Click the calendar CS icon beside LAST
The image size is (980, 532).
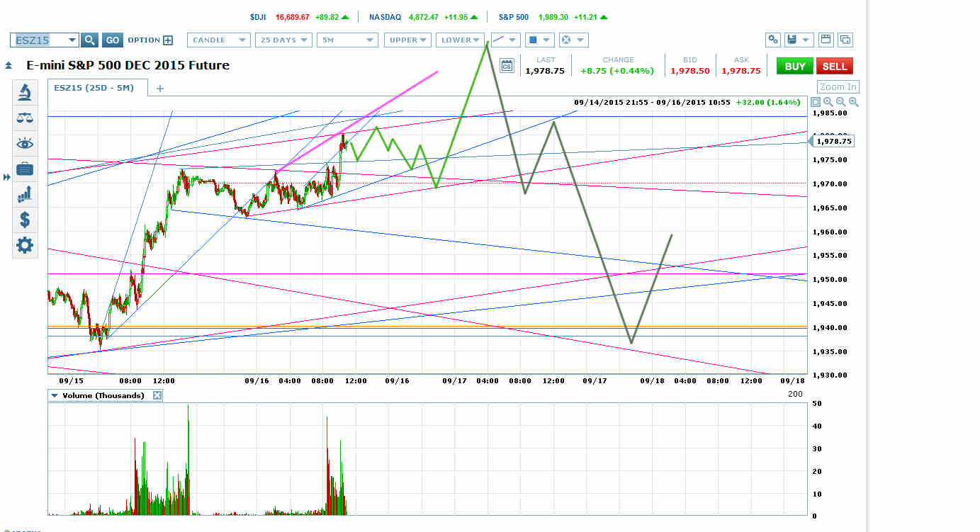point(507,66)
